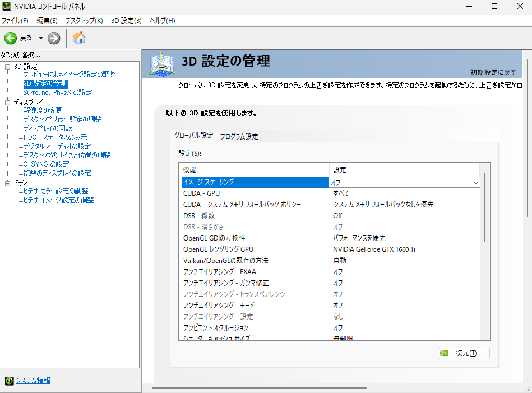Screen dimensions: 532x393
Task: Open 複数のディスプレイの設定
Action: pyautogui.click(x=57, y=173)
